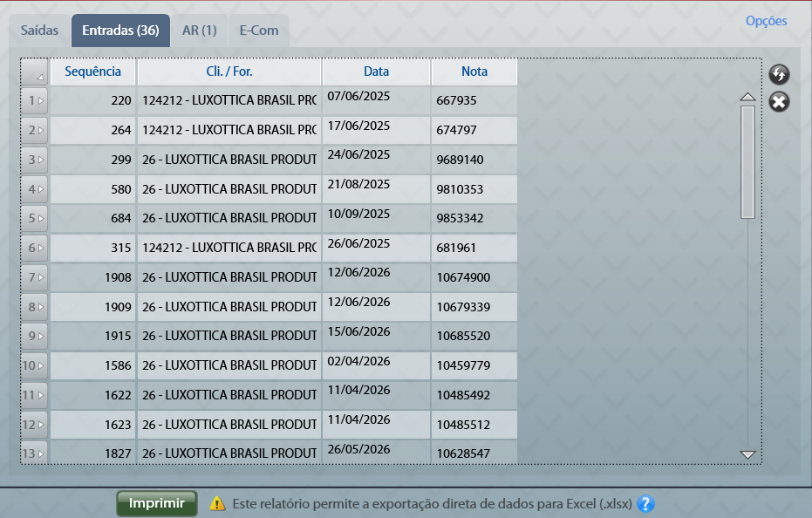Select the nota cell 10485492
812x518 pixels.
coord(474,395)
